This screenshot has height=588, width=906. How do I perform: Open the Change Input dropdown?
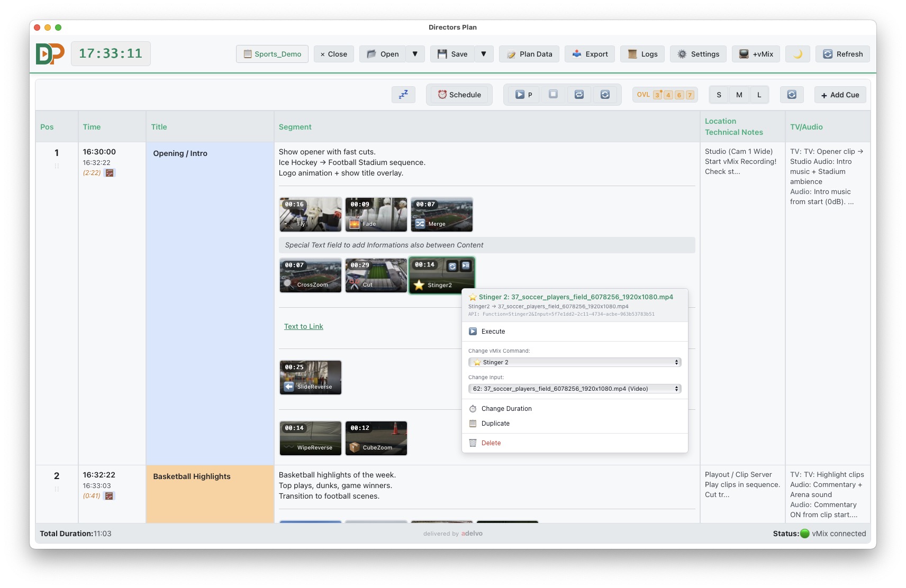coord(574,388)
